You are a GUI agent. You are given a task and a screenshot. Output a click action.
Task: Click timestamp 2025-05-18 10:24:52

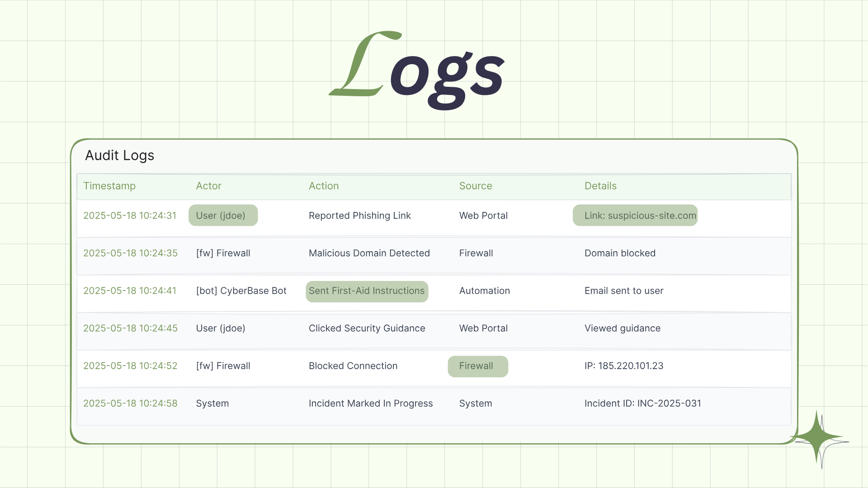pos(130,366)
